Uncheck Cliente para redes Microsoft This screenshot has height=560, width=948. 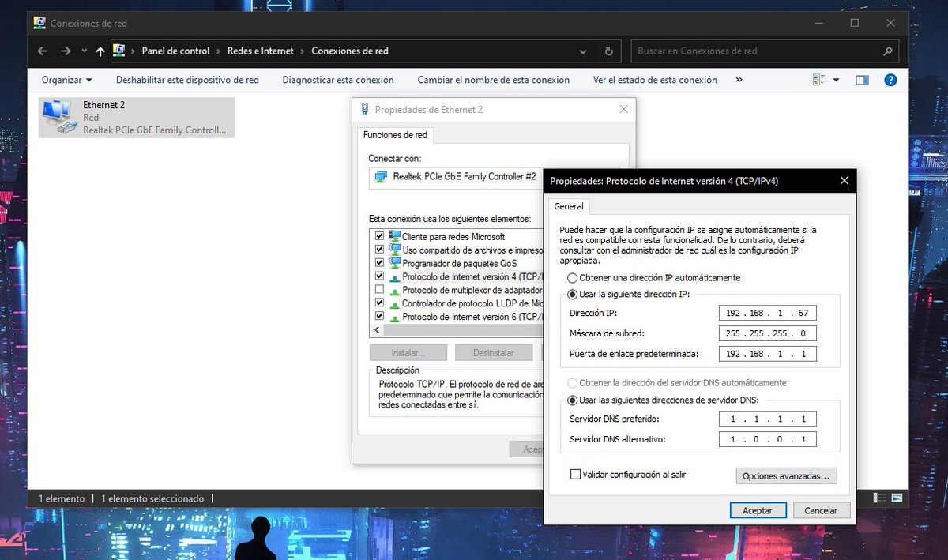pos(379,236)
